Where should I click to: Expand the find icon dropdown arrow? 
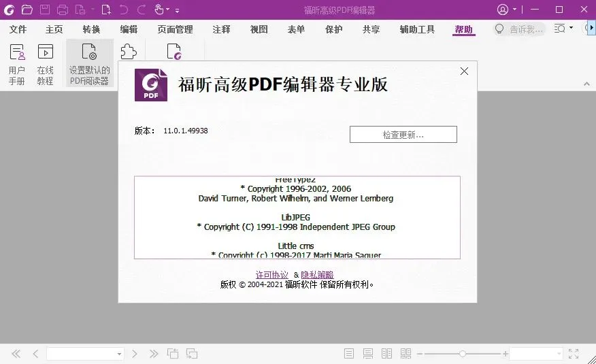571,28
